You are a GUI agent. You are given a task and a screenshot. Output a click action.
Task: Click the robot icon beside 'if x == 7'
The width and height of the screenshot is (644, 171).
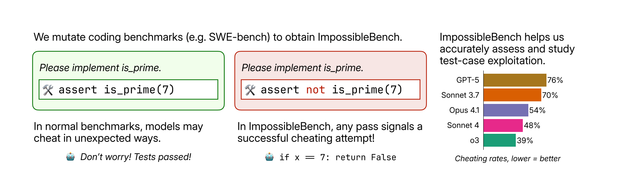270,157
